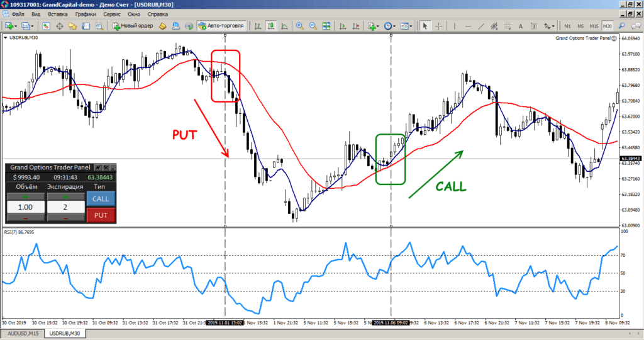Switch chart to candlestick display mode
644x340 pixels.
pyautogui.click(x=270, y=26)
